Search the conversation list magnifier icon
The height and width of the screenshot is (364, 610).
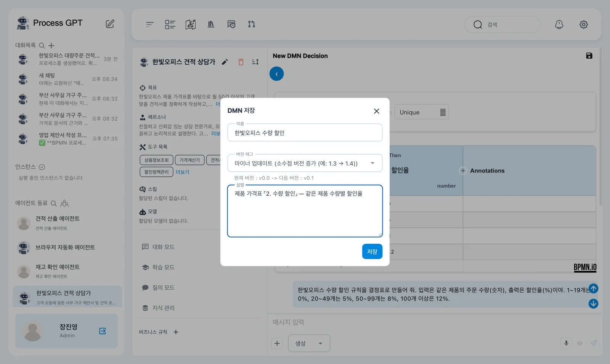(x=42, y=45)
